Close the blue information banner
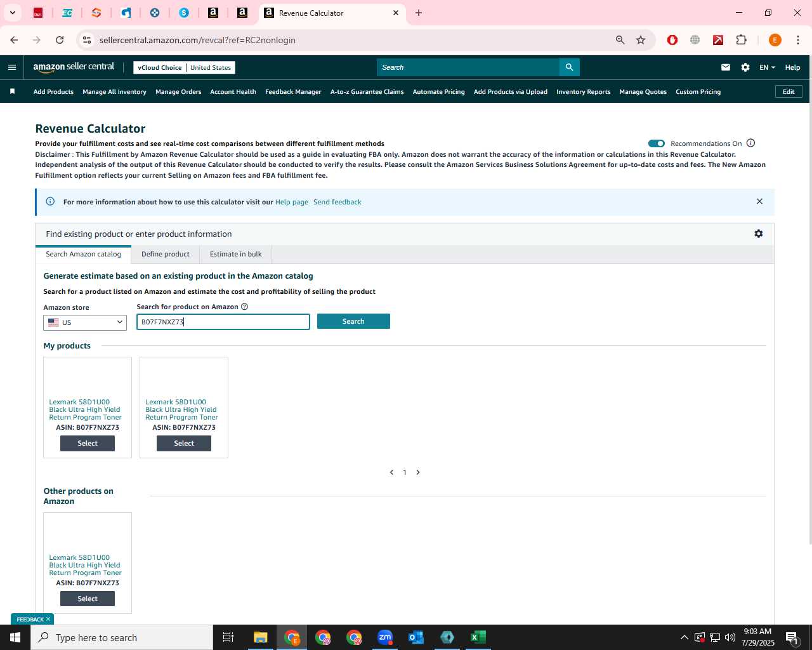This screenshot has width=812, height=650. click(x=759, y=201)
